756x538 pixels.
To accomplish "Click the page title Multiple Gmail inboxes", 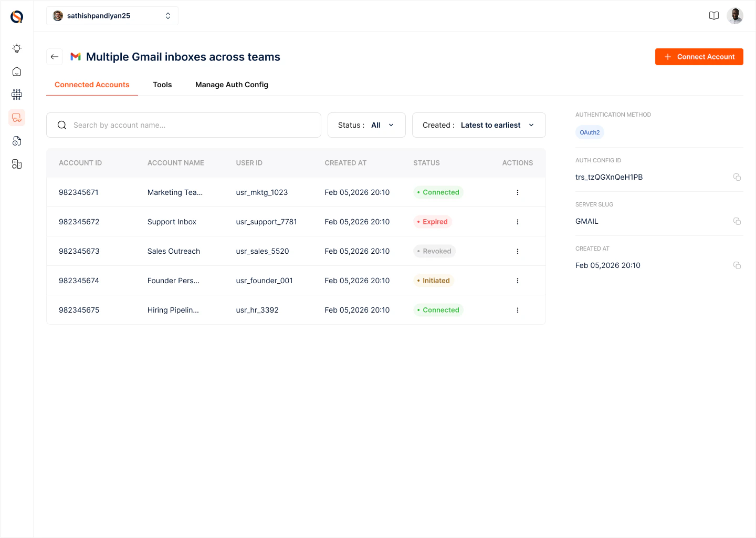I will coord(183,57).
